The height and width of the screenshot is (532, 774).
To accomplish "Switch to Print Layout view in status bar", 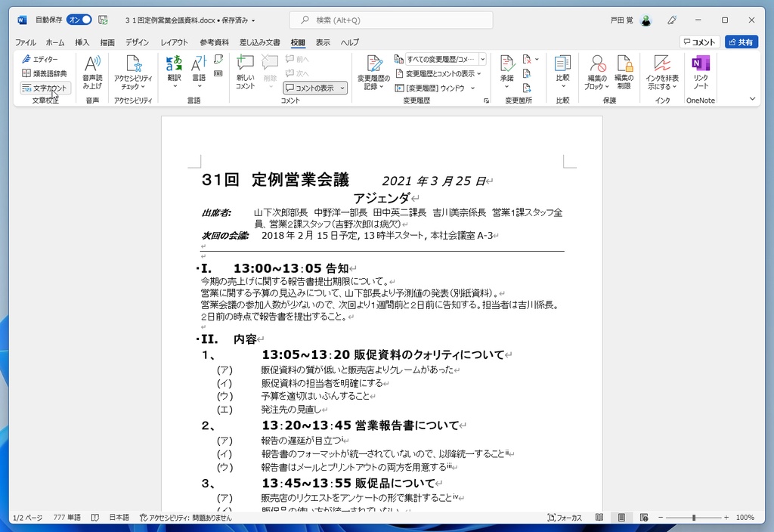I will tap(621, 518).
